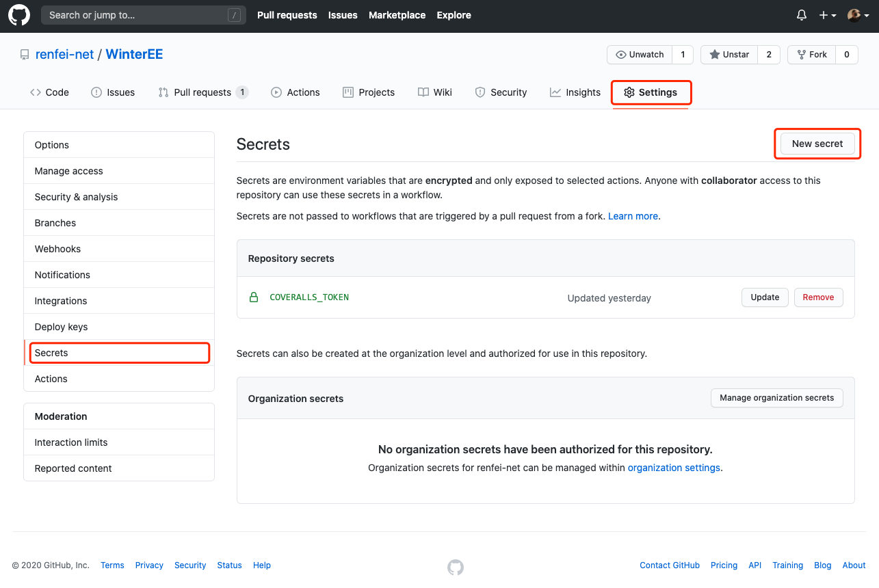The width and height of the screenshot is (879, 588).
Task: Select Secrets in settings sidebar
Action: [x=119, y=353]
